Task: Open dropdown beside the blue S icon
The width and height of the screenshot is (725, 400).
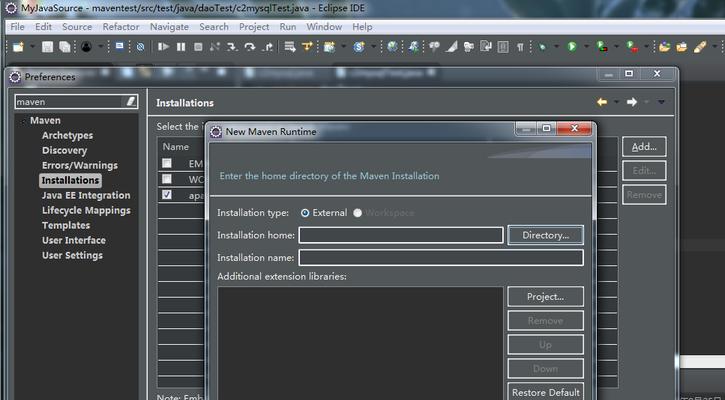Action: point(373,47)
